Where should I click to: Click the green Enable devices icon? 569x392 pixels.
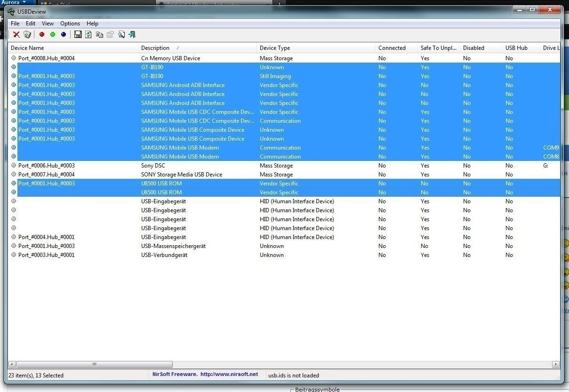[x=53, y=34]
